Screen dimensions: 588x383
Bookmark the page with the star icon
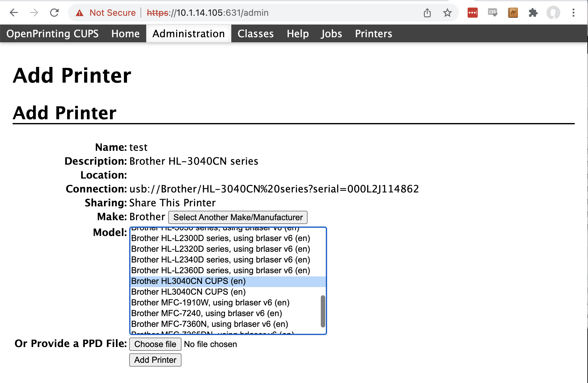click(447, 13)
